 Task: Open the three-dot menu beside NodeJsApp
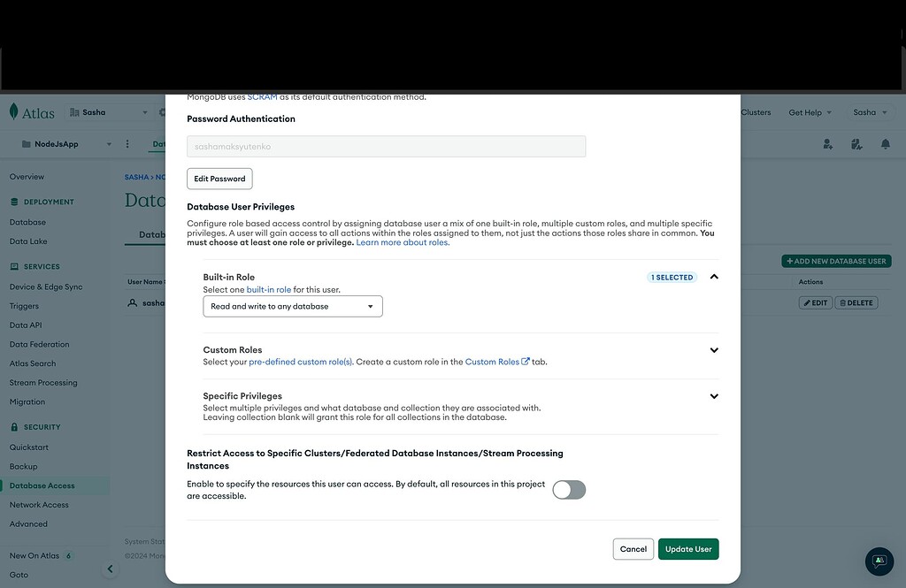click(127, 143)
